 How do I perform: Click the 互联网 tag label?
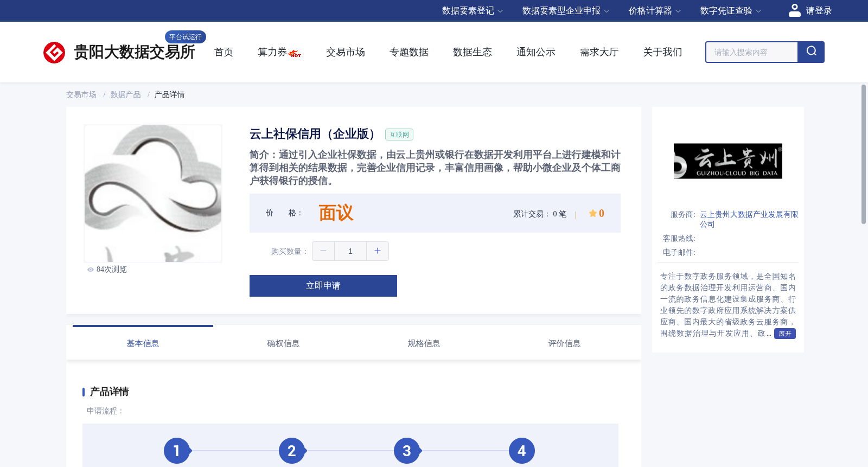pos(399,135)
